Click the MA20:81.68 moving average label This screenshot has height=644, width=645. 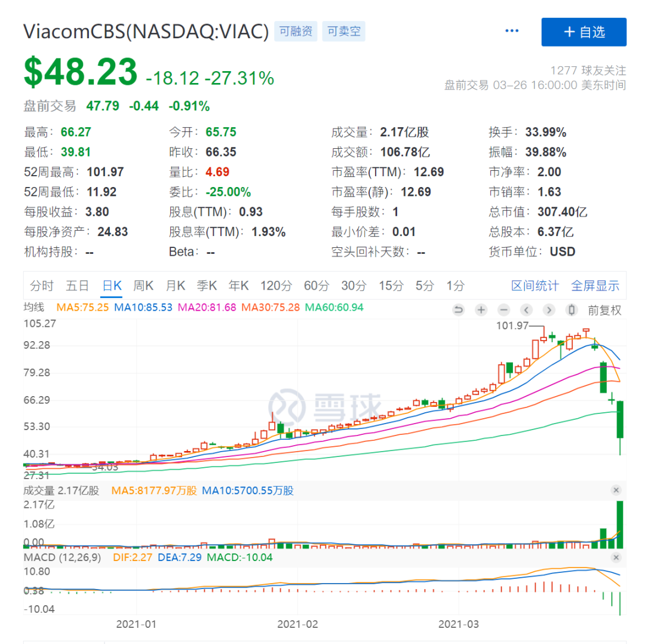(x=207, y=308)
